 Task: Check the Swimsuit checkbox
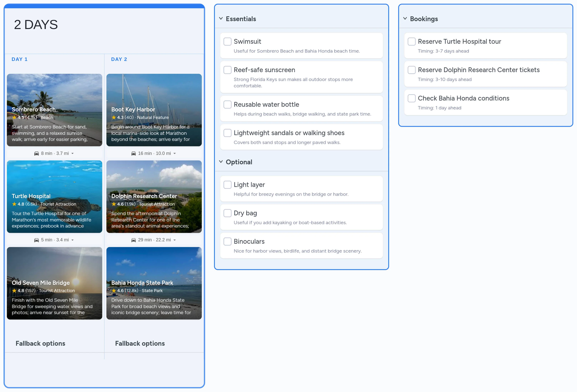(227, 42)
